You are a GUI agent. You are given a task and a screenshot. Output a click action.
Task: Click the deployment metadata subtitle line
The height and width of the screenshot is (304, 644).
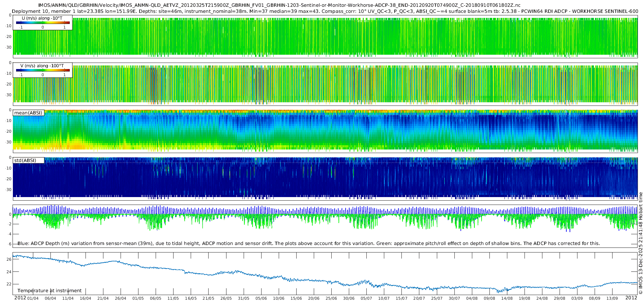pos(325,11)
